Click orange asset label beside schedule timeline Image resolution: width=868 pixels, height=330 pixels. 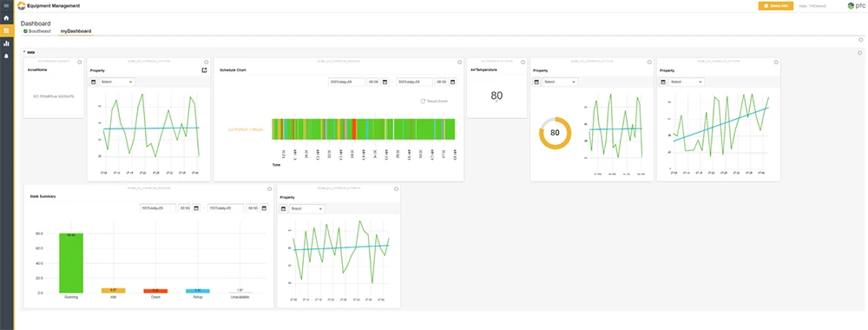247,129
